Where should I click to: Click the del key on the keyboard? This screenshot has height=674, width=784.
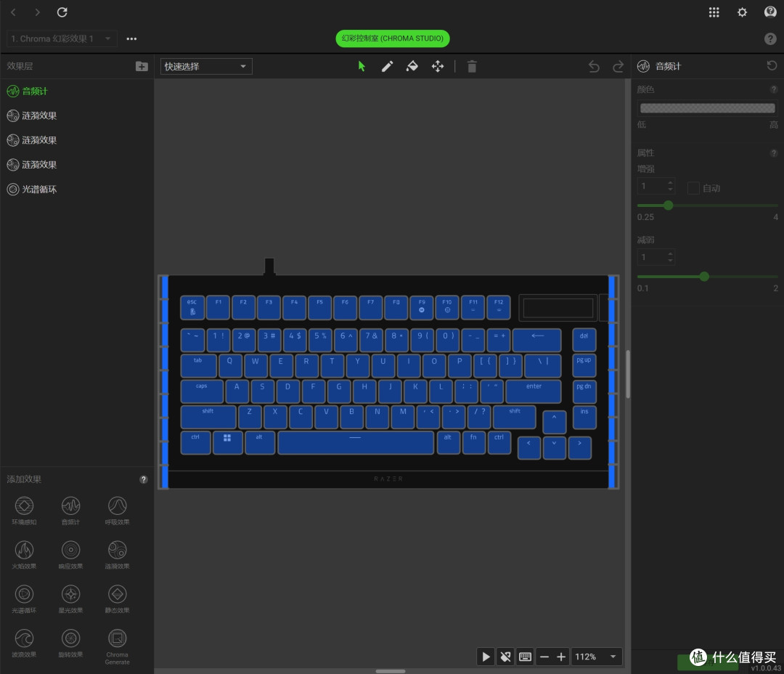coord(584,340)
